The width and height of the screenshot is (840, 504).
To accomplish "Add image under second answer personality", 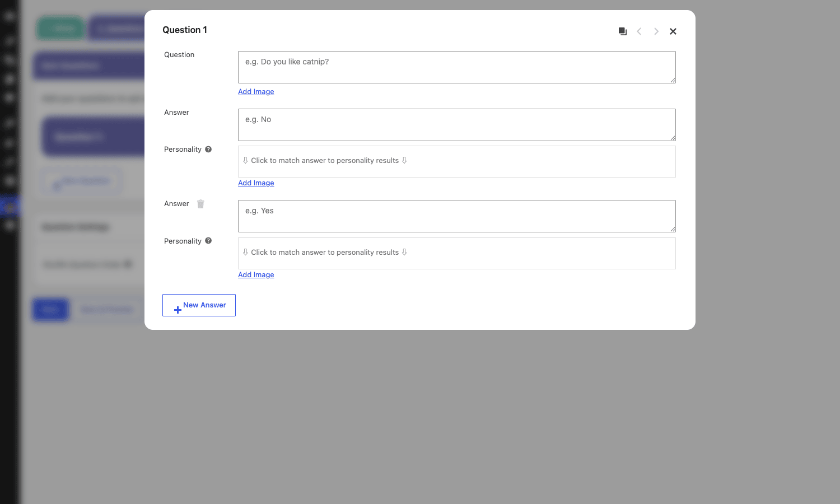I will [256, 275].
